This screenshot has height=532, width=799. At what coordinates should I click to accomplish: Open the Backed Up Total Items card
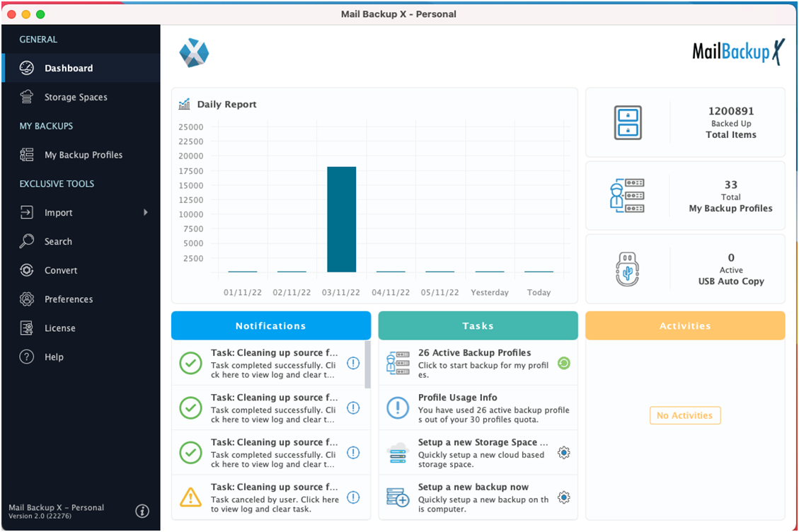point(685,123)
